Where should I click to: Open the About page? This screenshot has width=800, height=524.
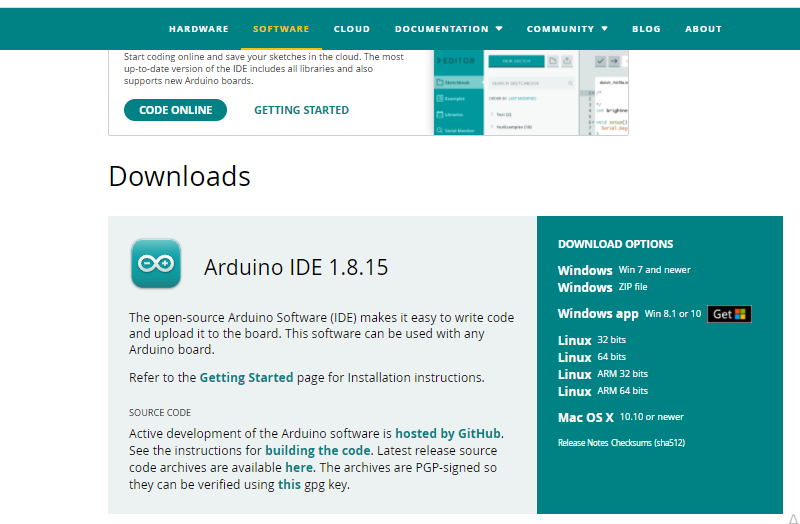[x=704, y=29]
